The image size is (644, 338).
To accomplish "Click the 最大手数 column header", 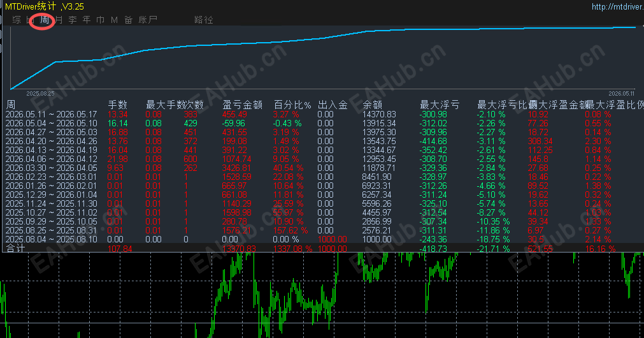I will coord(165,105).
